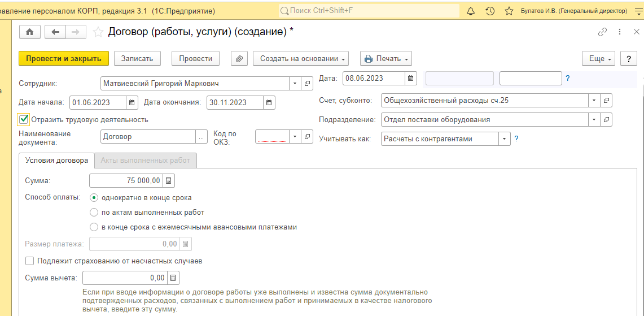Open attached files via paperclip icon

(240, 58)
